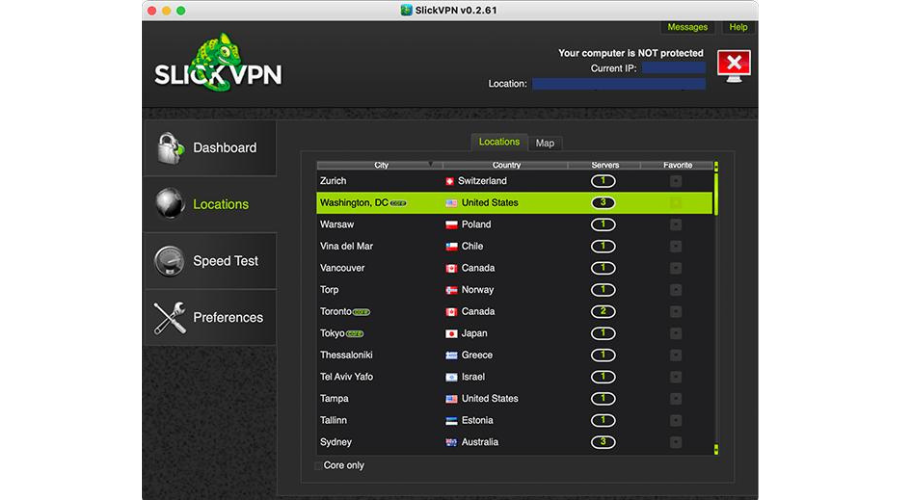Click the server count badge for Toronto
The width and height of the screenshot is (900, 500).
click(x=603, y=312)
